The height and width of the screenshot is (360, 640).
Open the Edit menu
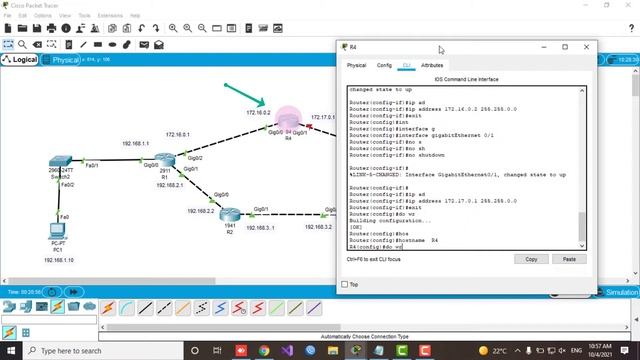click(x=22, y=16)
